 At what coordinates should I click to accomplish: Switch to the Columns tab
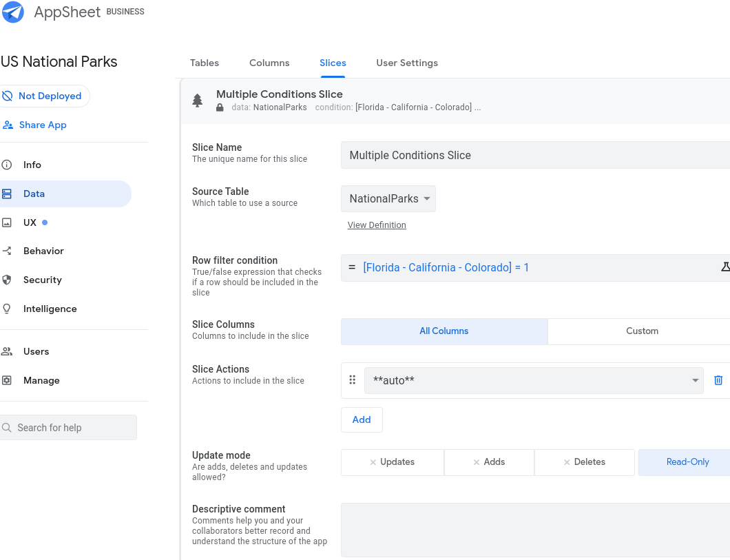pyautogui.click(x=269, y=63)
